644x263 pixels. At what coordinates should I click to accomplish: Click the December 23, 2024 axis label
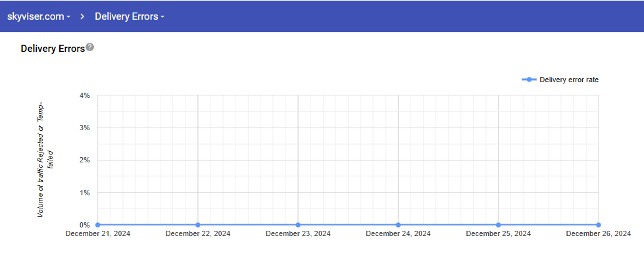pos(298,233)
